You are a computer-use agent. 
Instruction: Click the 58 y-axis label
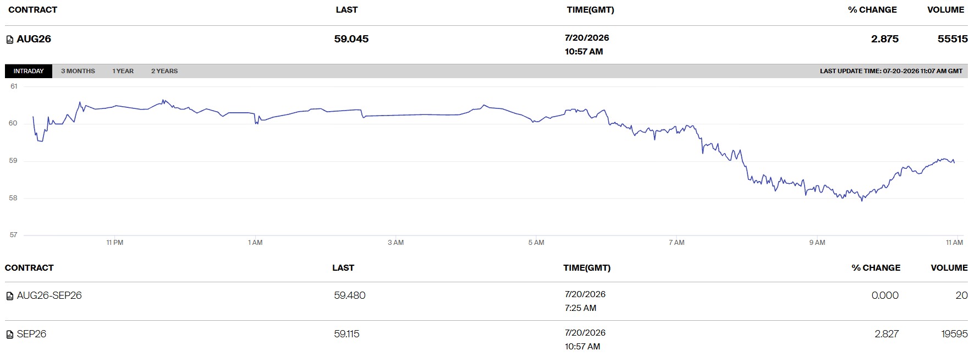point(13,198)
